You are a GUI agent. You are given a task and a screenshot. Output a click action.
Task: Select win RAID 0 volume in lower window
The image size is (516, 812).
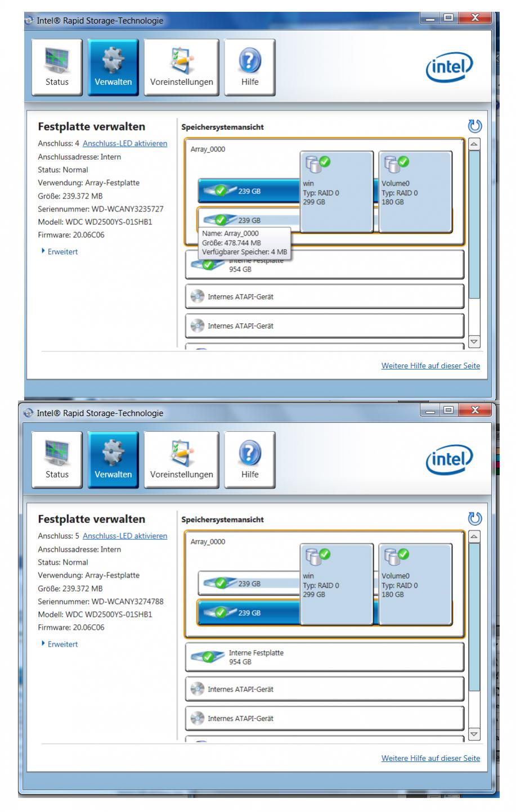click(x=336, y=584)
